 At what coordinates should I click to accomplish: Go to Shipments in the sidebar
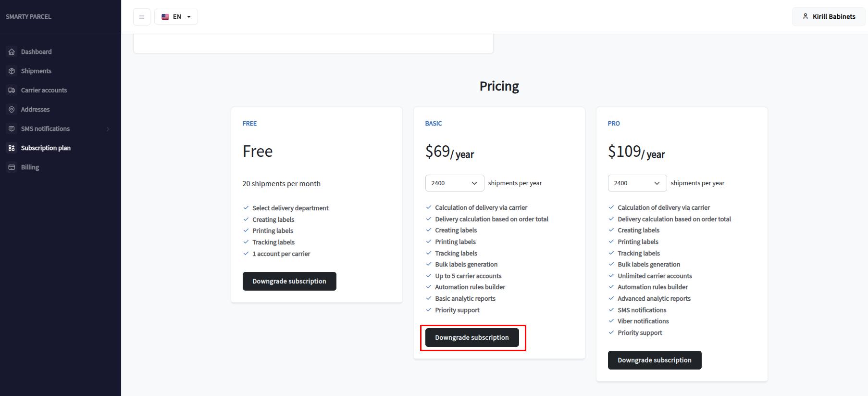click(x=36, y=71)
